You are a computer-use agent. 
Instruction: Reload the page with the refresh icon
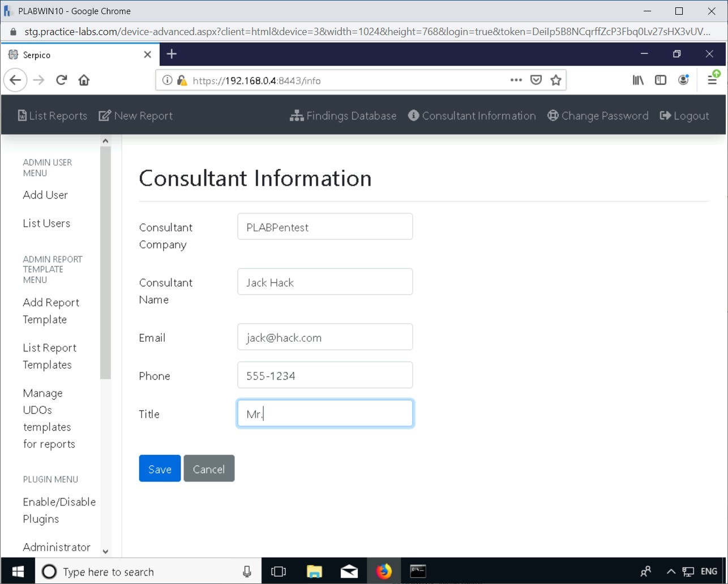click(62, 80)
